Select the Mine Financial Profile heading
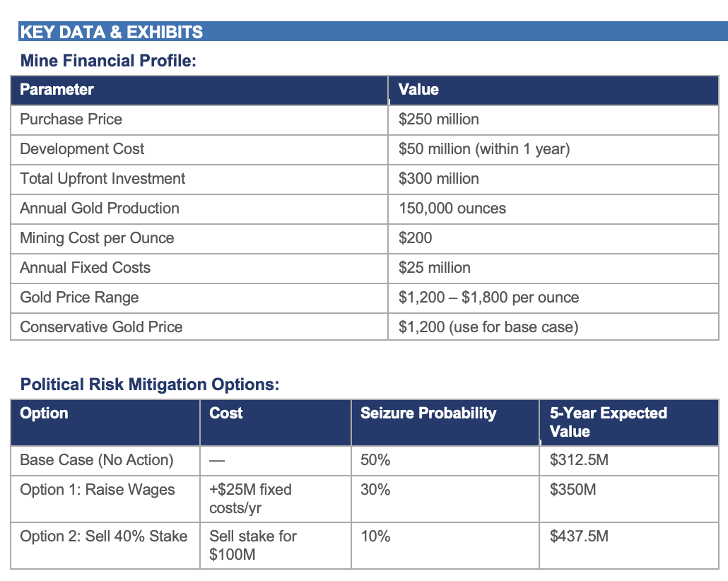The image size is (728, 581). [x=108, y=61]
